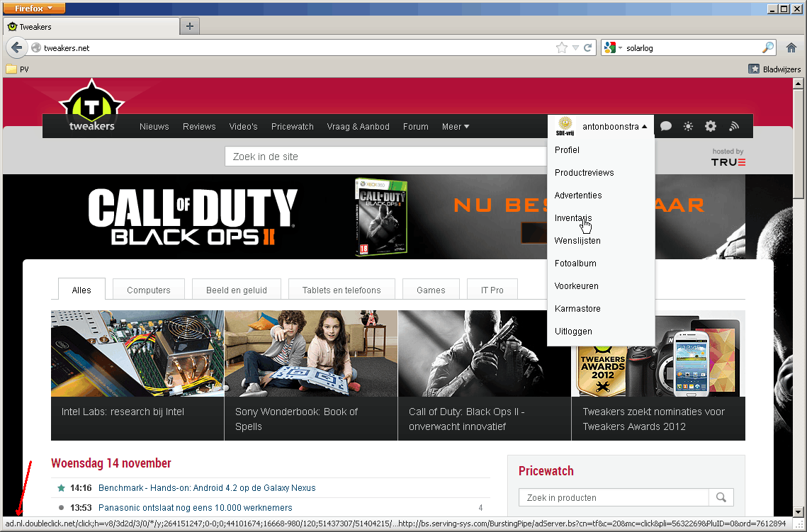Click the tweakers.net address bar

(293, 48)
